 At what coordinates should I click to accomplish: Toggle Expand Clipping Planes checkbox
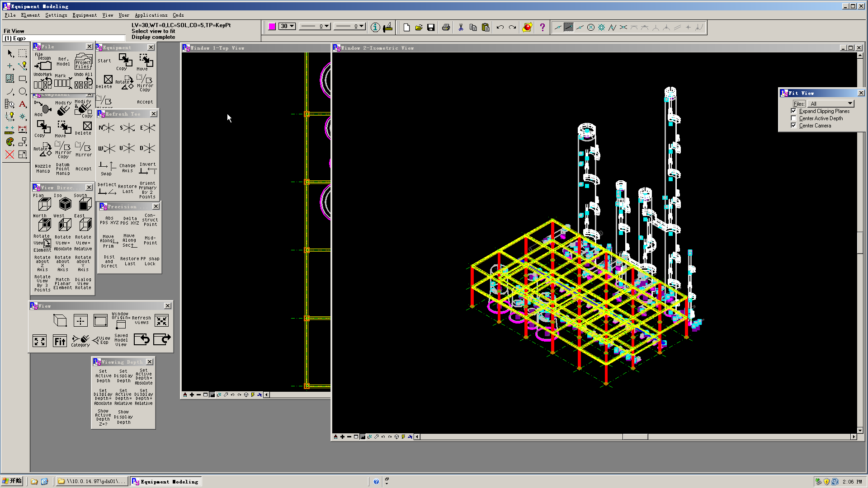793,111
